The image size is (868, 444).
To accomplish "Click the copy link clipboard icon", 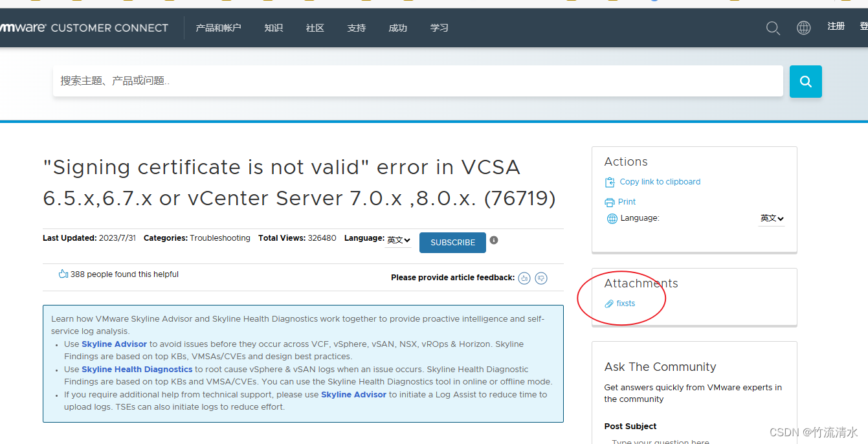I will (x=610, y=183).
